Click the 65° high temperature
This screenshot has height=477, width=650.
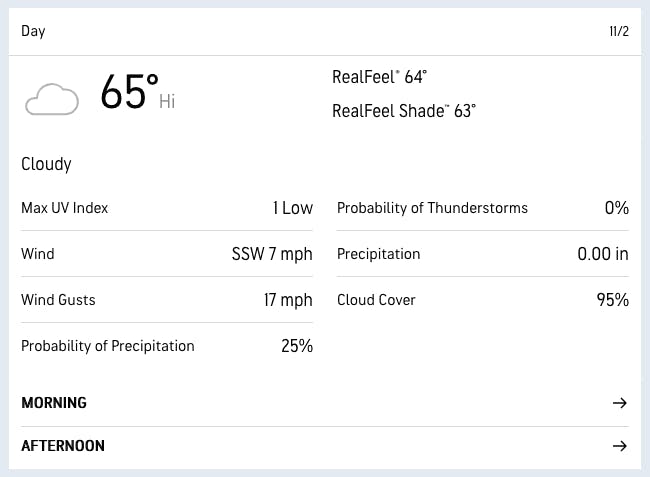pyautogui.click(x=129, y=91)
